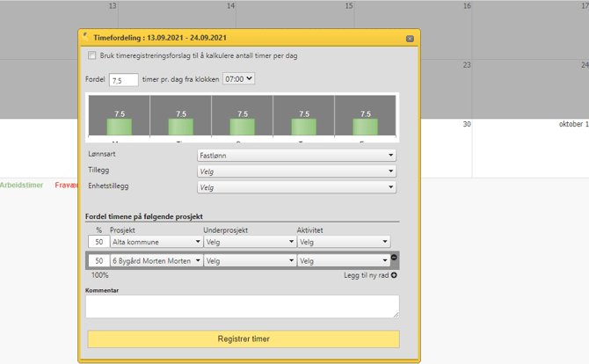Close the Timefordeling dialog
Viewport: 589px width, 364px height.
(x=410, y=39)
